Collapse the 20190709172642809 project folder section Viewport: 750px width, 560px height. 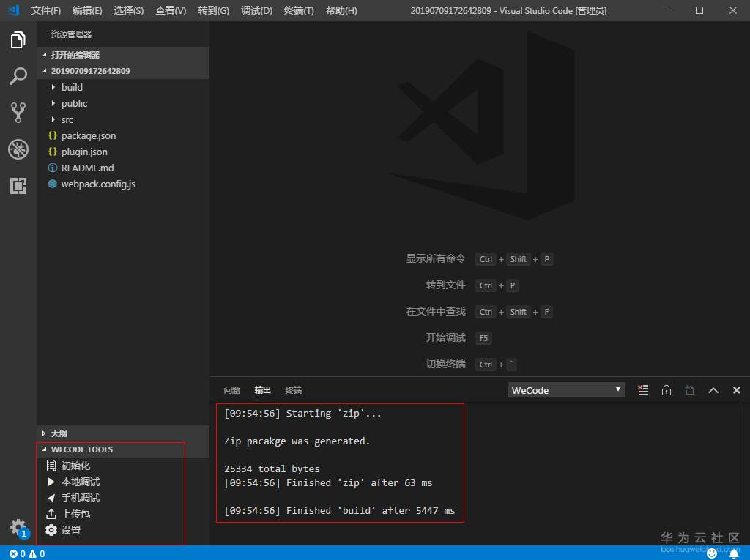pyautogui.click(x=123, y=71)
